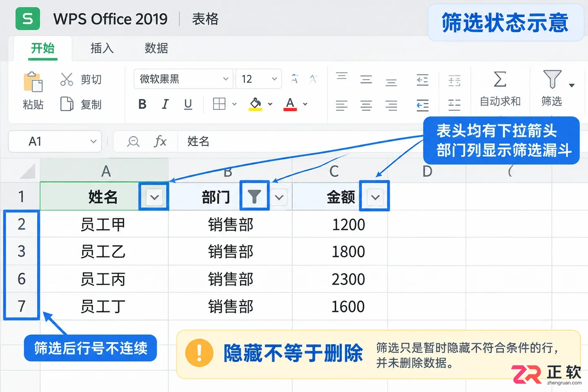Click the wrap text icon
The width and height of the screenshot is (588, 392).
[x=454, y=105]
